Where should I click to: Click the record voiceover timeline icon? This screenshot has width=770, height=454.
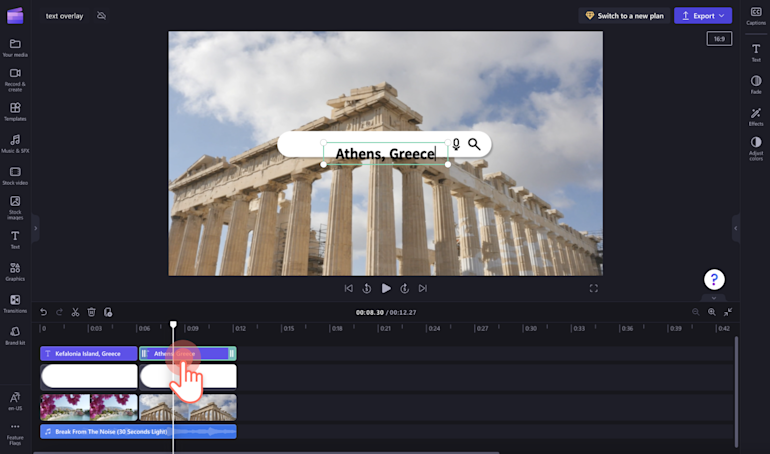tap(108, 312)
